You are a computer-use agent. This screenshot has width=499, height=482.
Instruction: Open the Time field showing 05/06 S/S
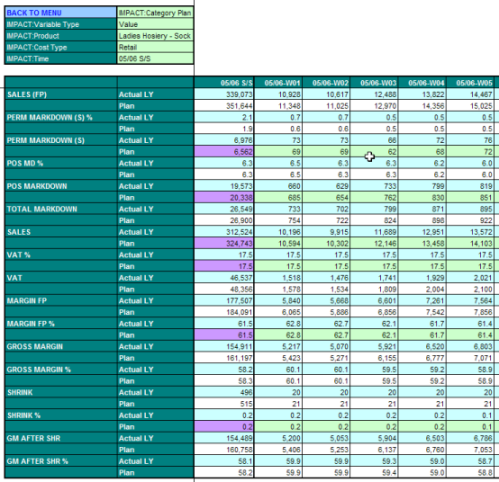155,58
